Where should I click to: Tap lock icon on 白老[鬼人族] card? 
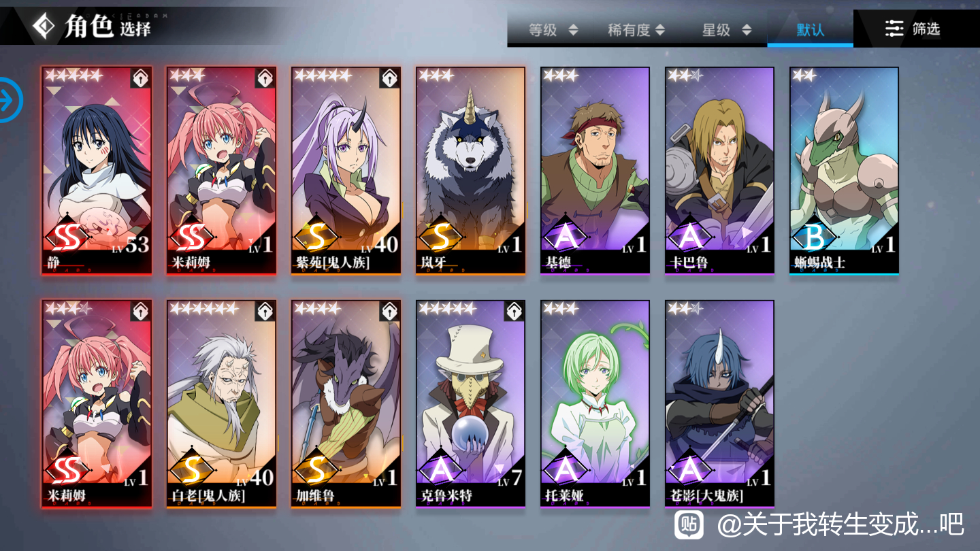265,312
